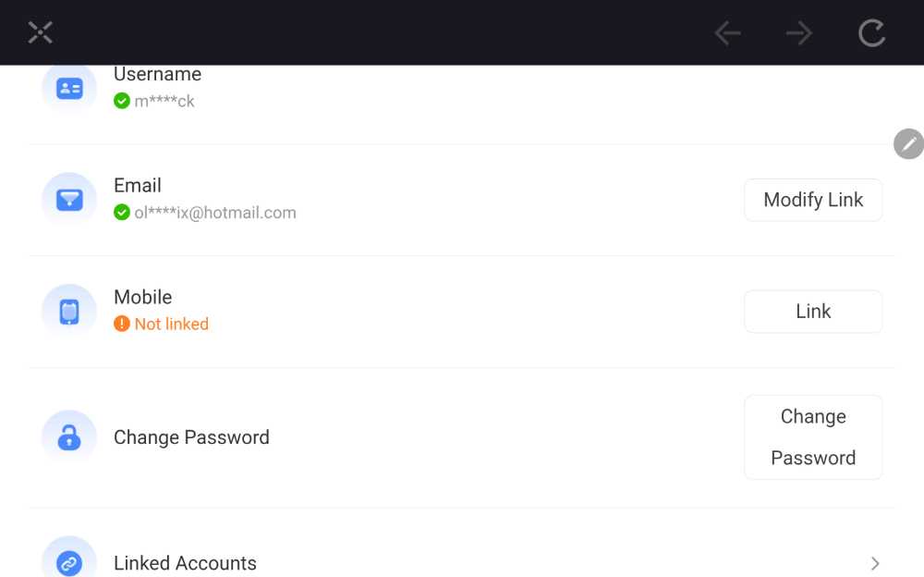The image size is (924, 577).
Task: Click the green verified check beside the email
Action: coord(122,213)
